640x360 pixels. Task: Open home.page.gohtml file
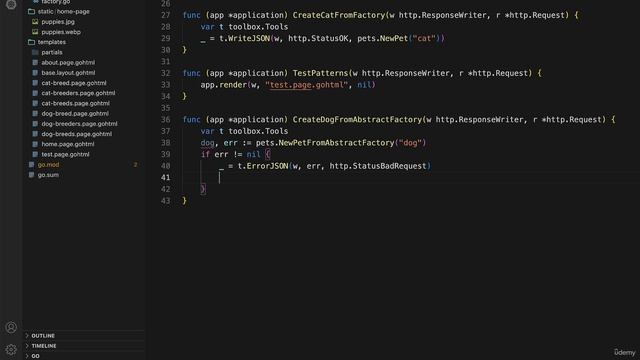(68, 144)
